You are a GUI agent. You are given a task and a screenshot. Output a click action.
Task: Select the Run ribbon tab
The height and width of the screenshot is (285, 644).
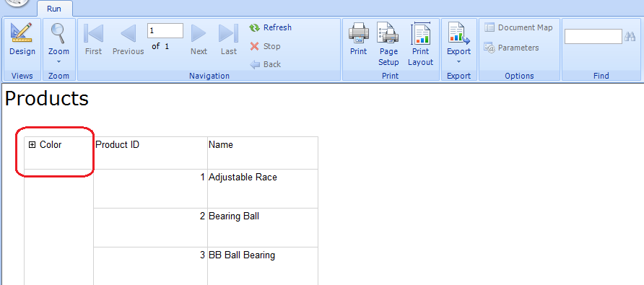click(54, 9)
